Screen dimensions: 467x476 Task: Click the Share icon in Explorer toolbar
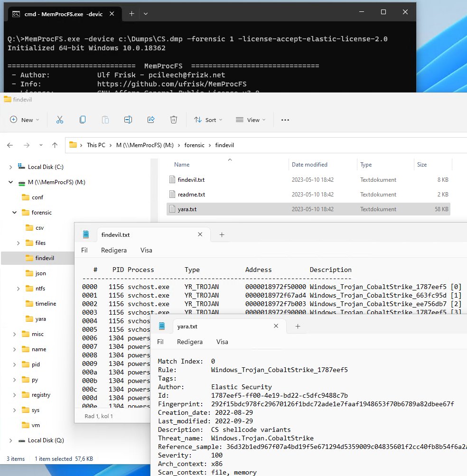coord(151,120)
